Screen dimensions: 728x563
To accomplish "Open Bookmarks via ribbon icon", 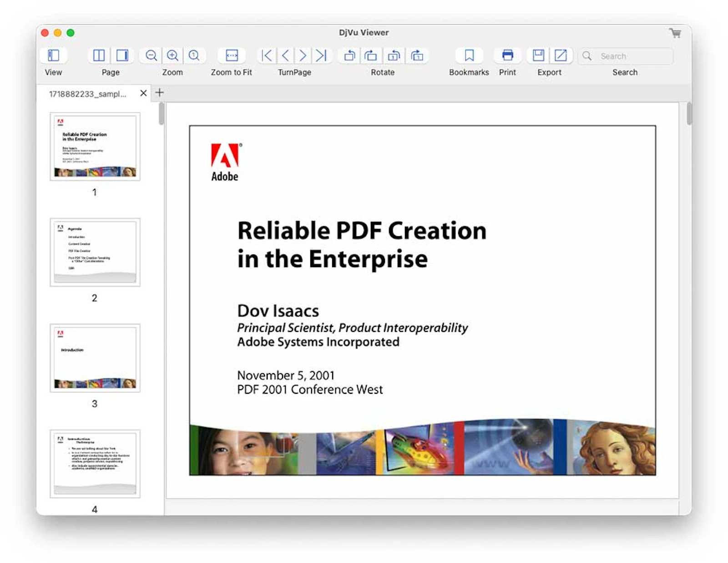I will click(469, 56).
